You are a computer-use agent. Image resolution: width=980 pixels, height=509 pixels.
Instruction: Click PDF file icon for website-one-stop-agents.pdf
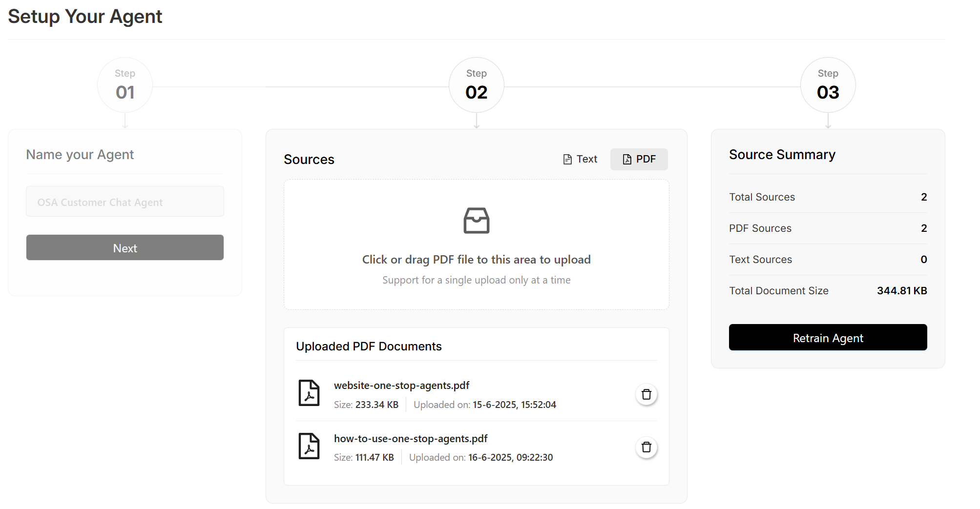(x=309, y=393)
